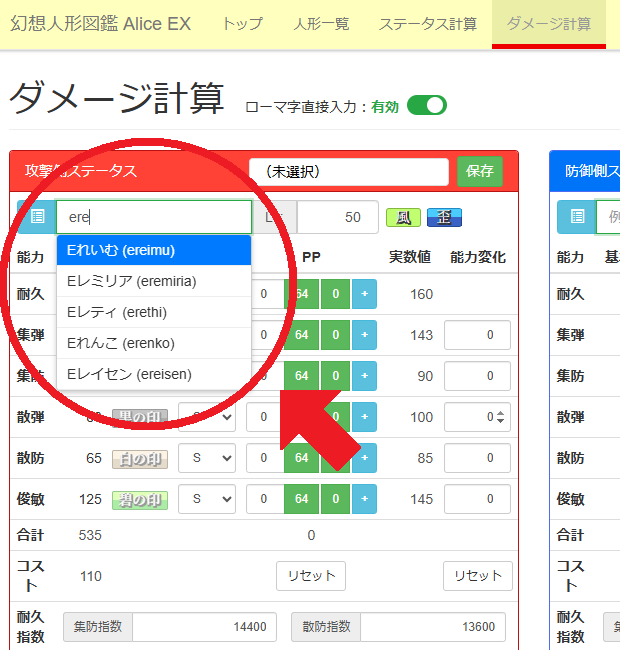Focus the 俊敏 能力変化 input
620x650 pixels.
click(x=477, y=499)
